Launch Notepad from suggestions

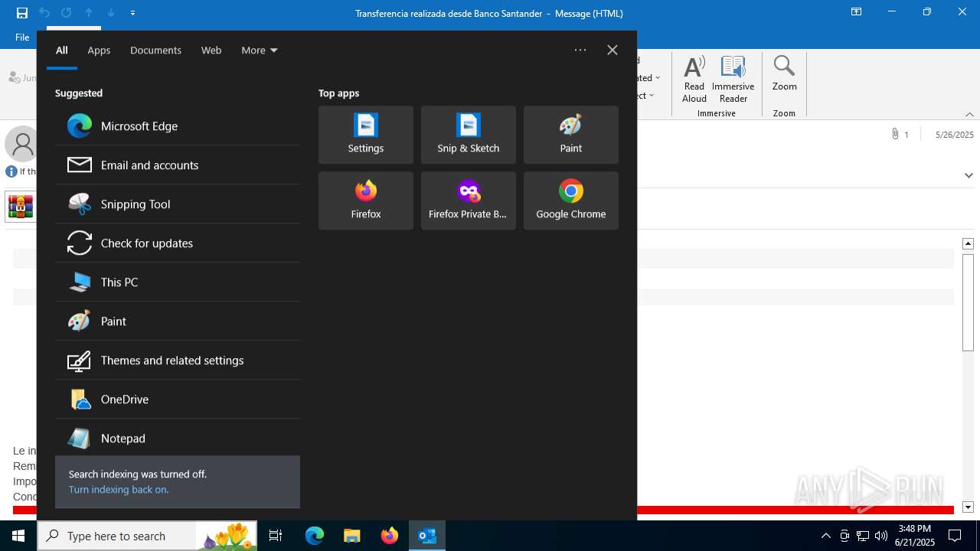pos(178,439)
